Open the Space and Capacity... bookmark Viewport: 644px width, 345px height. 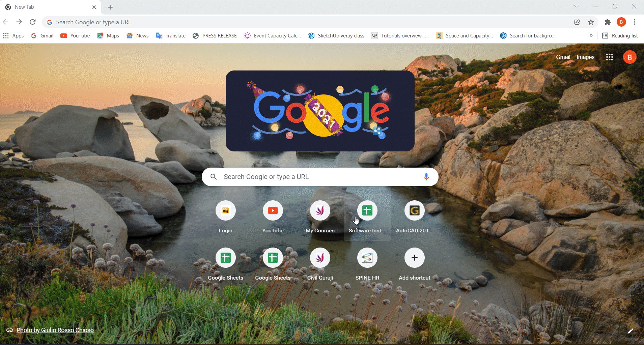point(465,35)
